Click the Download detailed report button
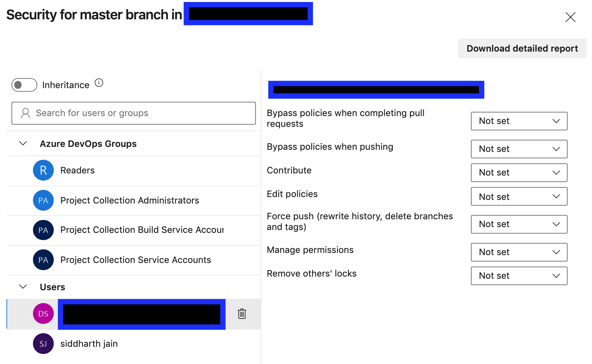 [522, 48]
